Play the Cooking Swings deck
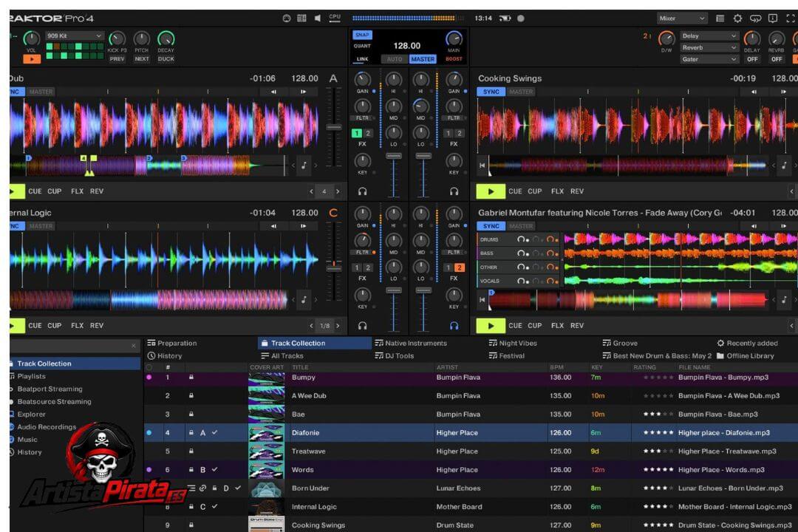 pyautogui.click(x=491, y=191)
